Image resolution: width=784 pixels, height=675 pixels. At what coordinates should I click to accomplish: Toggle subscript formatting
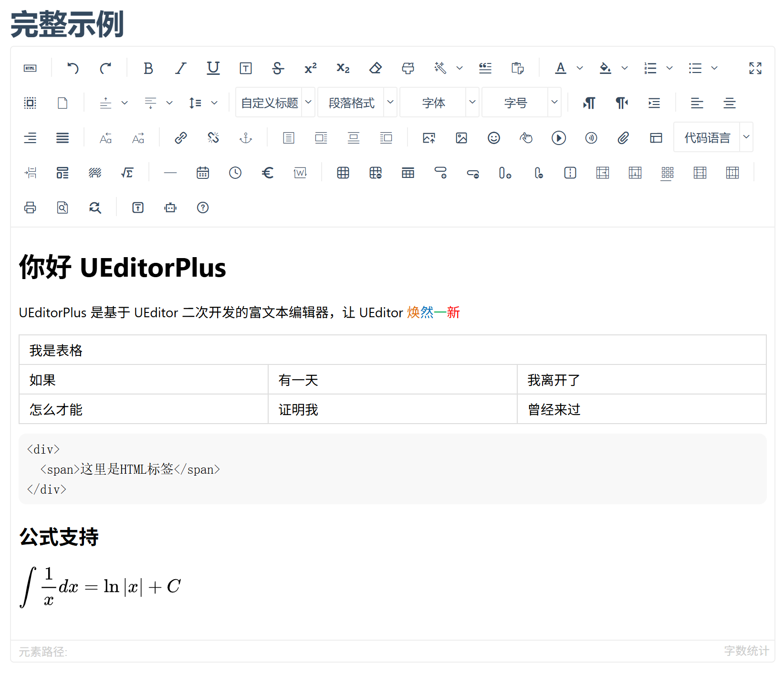click(343, 68)
